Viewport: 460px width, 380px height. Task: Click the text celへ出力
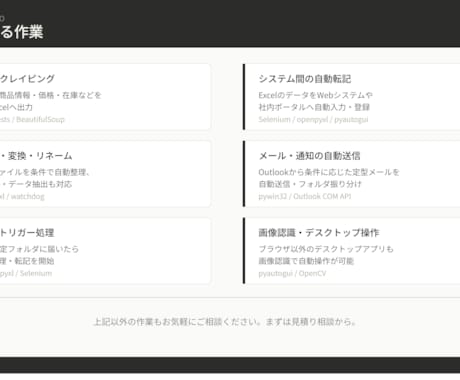pos(16,107)
